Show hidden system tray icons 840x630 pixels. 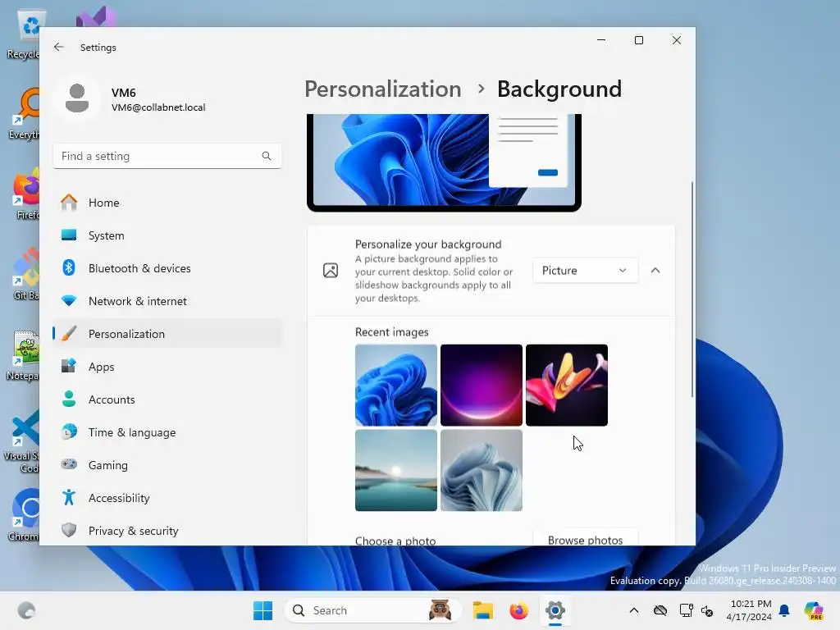click(634, 610)
